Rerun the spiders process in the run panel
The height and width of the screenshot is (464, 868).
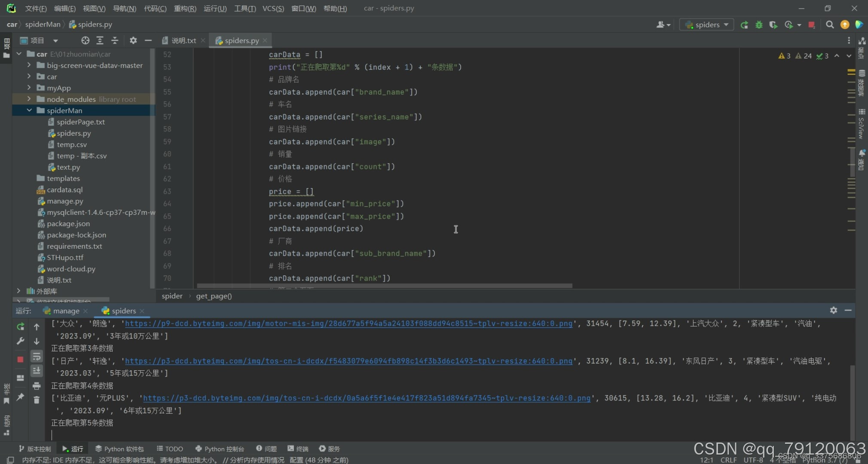point(20,327)
